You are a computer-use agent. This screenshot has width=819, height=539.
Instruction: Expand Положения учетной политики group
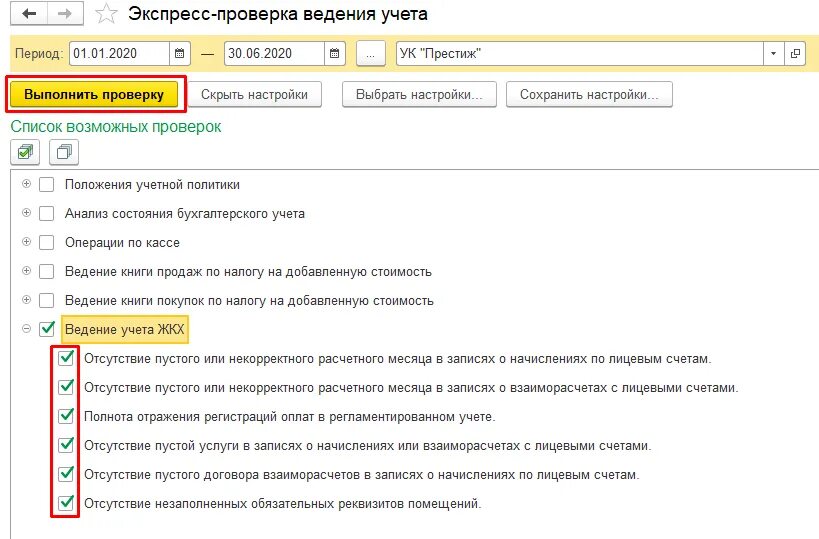(26, 184)
